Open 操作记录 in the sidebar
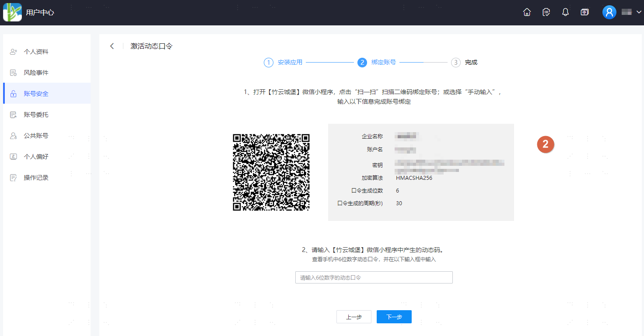Screen dimensions: 644x336 [47, 178]
